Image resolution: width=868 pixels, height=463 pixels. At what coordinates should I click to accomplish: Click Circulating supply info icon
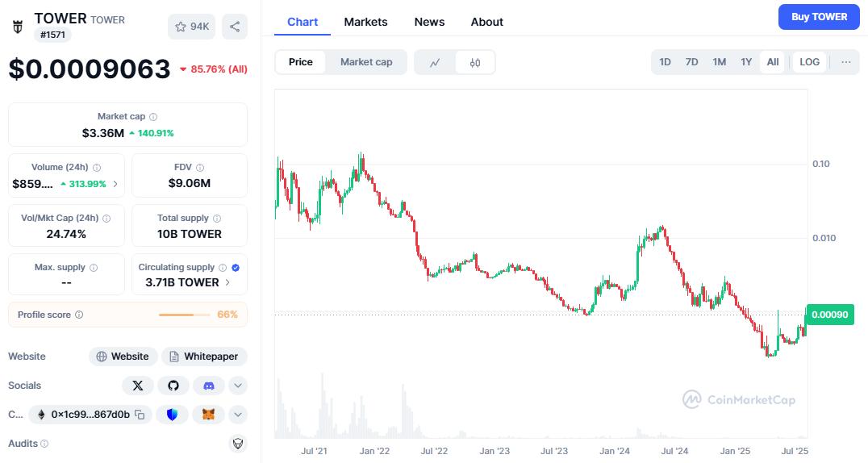[223, 268]
